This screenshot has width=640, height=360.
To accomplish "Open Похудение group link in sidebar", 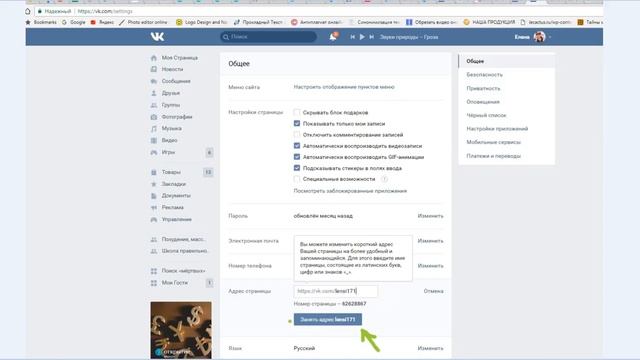I will (183, 239).
